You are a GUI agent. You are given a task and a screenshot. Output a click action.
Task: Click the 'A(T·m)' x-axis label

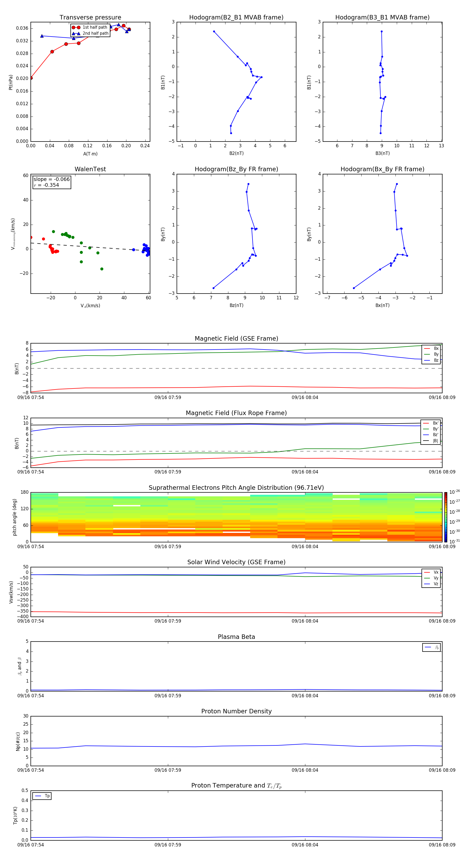tap(90, 154)
